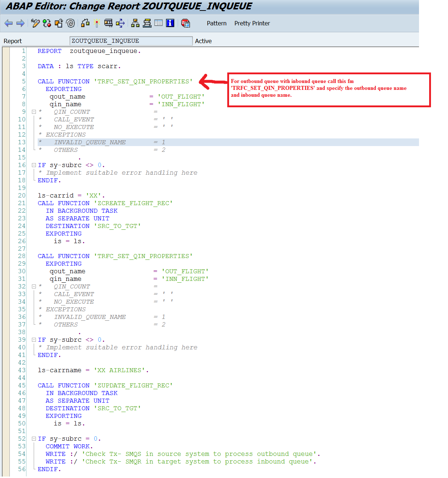The height and width of the screenshot is (478, 448).
Task: Click the blue left-right navigation arrows icon
Action: tap(120, 23)
